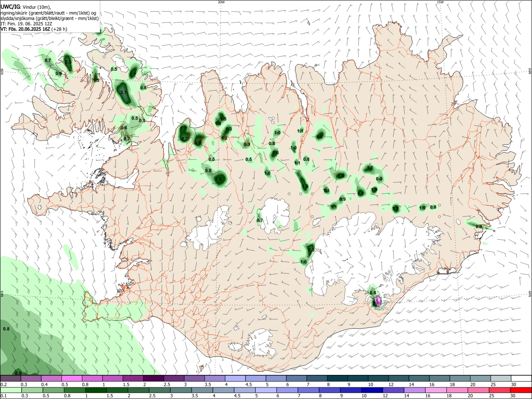Image resolution: width=532 pixels, height=399 pixels.
Task: Click the purple snow patch on southeast glacier
Action: point(378,300)
